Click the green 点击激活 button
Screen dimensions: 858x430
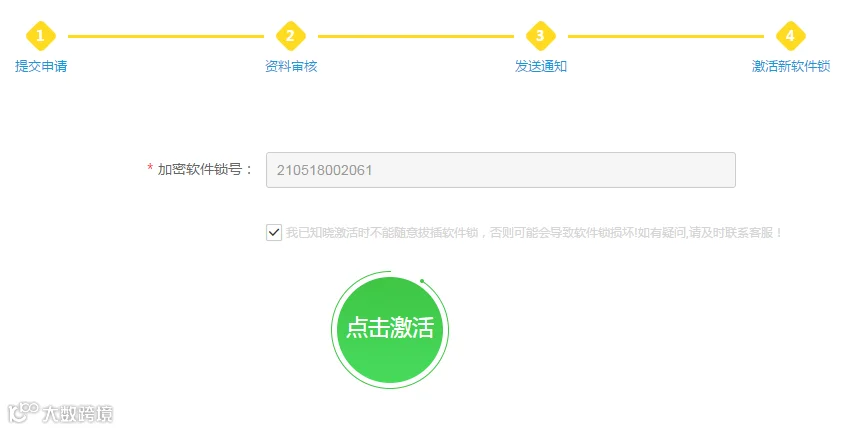coord(390,329)
